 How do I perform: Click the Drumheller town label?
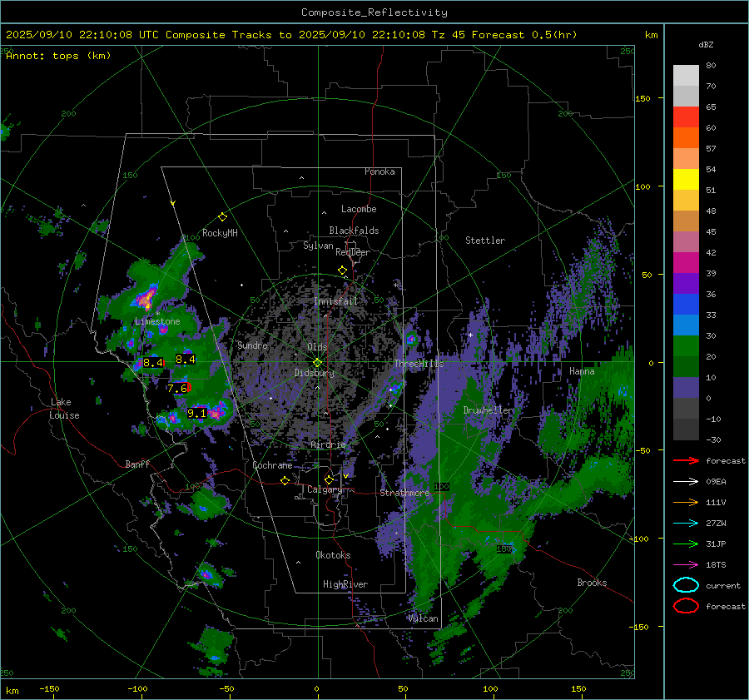tap(488, 410)
